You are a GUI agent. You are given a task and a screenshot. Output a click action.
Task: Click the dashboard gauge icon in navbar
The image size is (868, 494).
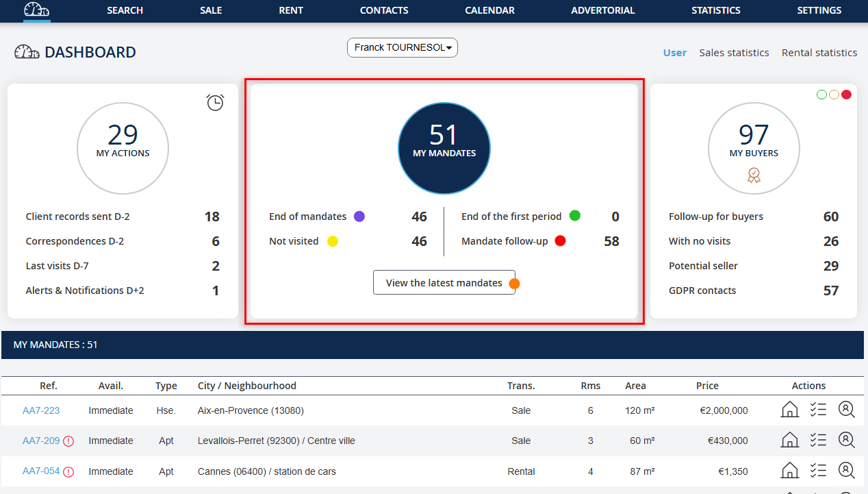pyautogui.click(x=36, y=10)
